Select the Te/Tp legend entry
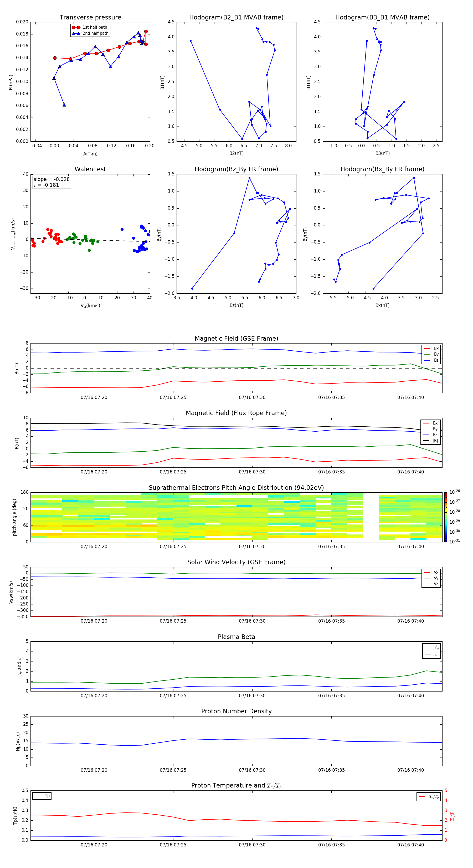This screenshot has width=473, height=868. point(429,796)
